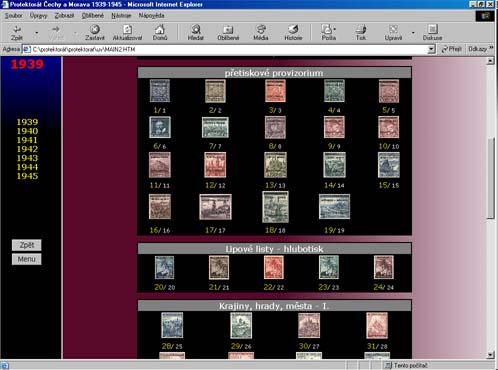Refresh page using the Aktualizovat icon
The width and height of the screenshot is (498, 370).
[x=127, y=33]
